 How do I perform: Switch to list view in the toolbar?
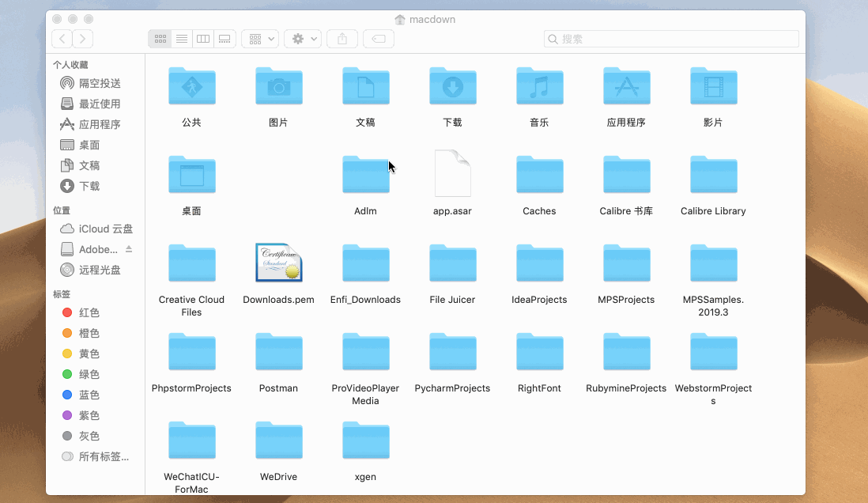(181, 38)
